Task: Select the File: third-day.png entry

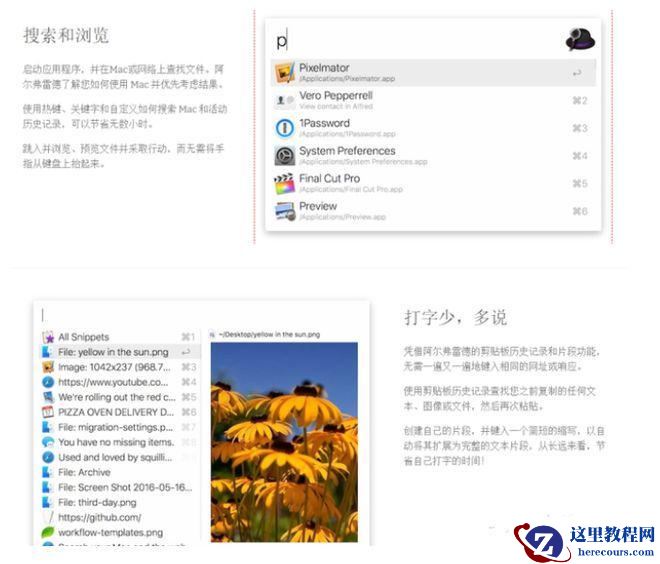Action: click(120, 503)
